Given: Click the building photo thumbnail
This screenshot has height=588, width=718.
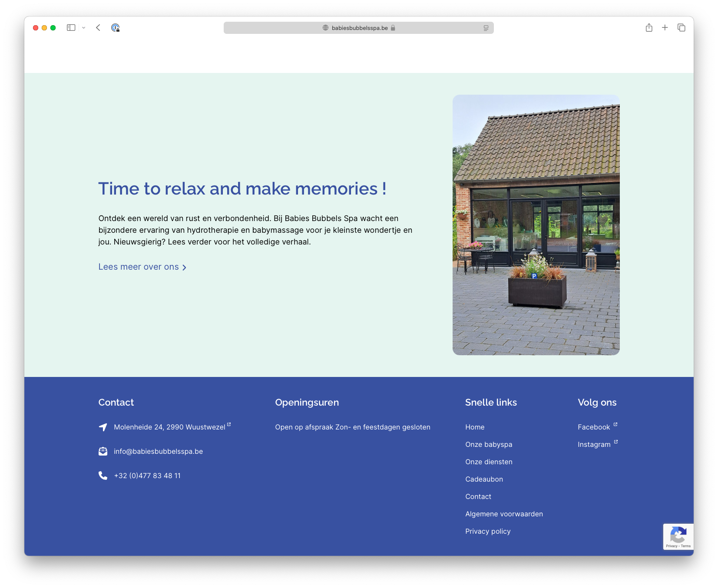Looking at the screenshot, I should point(536,225).
